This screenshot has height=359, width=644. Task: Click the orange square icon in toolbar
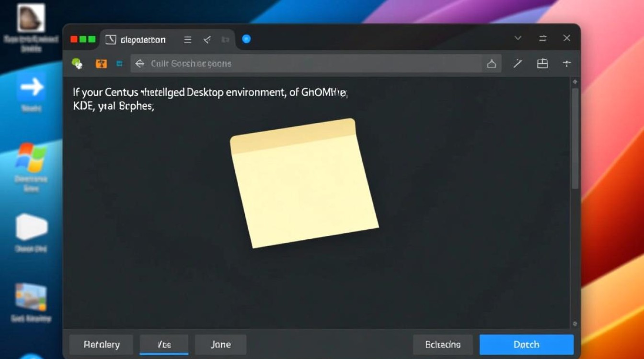click(x=101, y=64)
